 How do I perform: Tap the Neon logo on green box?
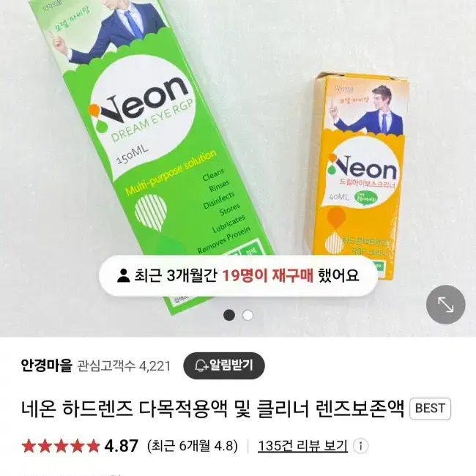point(140,100)
